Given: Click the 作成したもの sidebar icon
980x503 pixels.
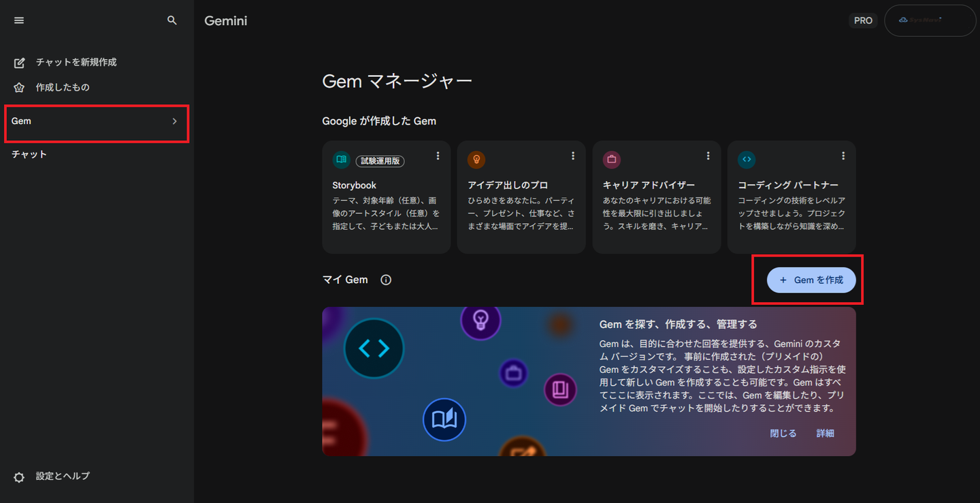Looking at the screenshot, I should [20, 88].
